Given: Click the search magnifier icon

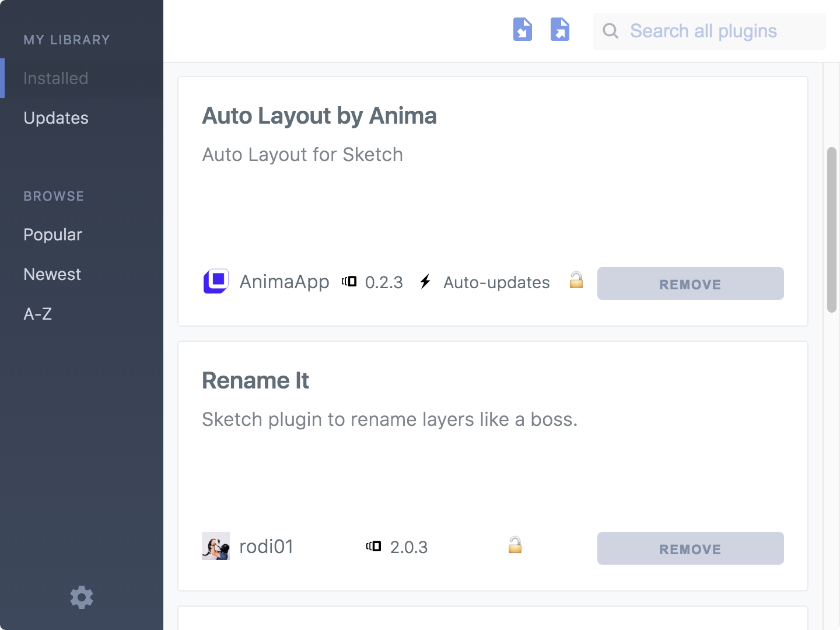Looking at the screenshot, I should (610, 31).
